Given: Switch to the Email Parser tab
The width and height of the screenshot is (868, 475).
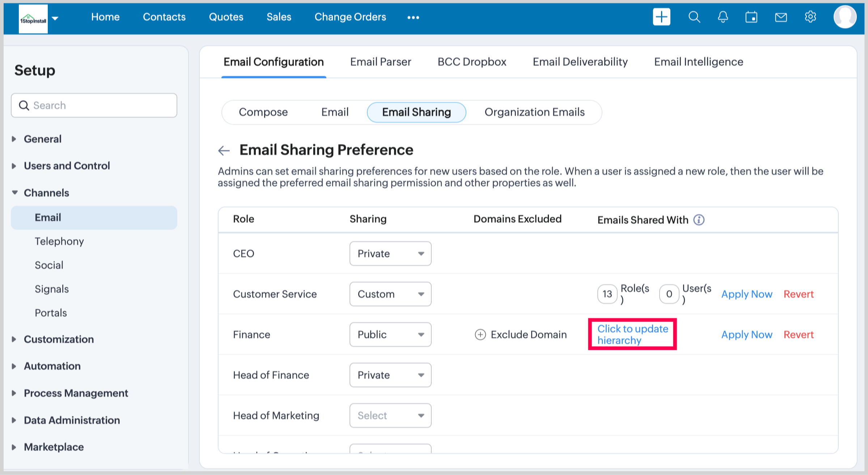Looking at the screenshot, I should tap(380, 62).
